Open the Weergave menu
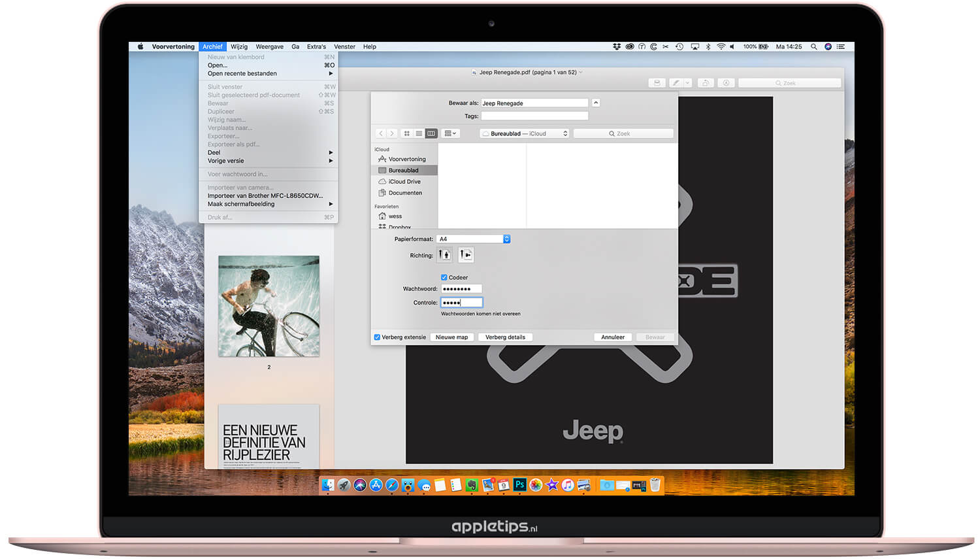980x559 pixels. [x=269, y=46]
